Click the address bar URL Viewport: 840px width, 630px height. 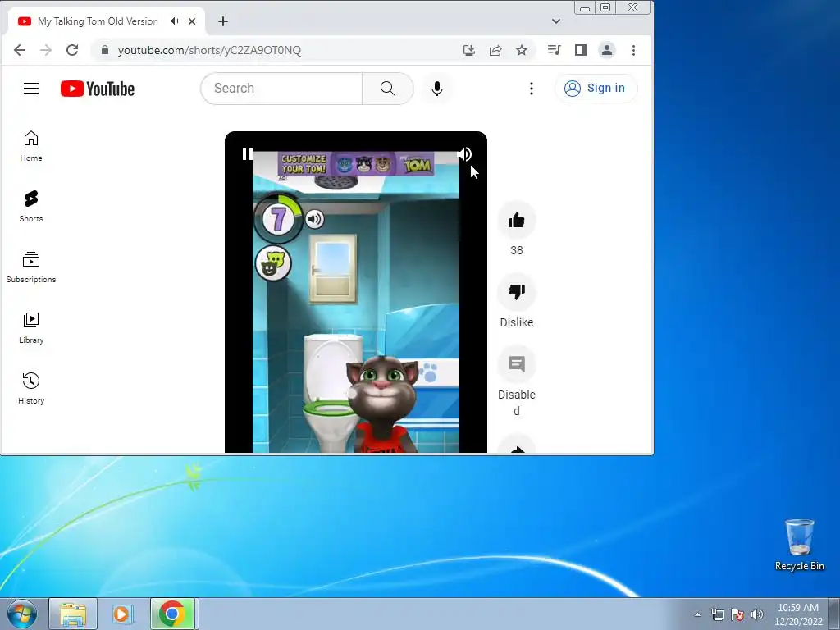[x=209, y=50]
